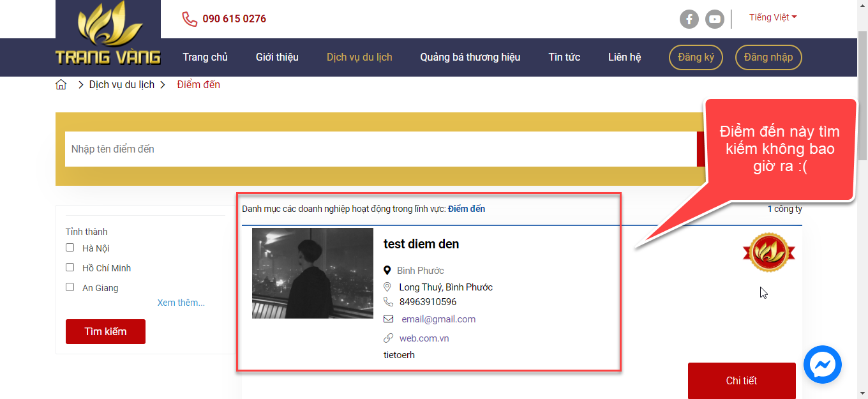The width and height of the screenshot is (868, 399).
Task: Click the Facebook icon in header
Action: tap(689, 19)
